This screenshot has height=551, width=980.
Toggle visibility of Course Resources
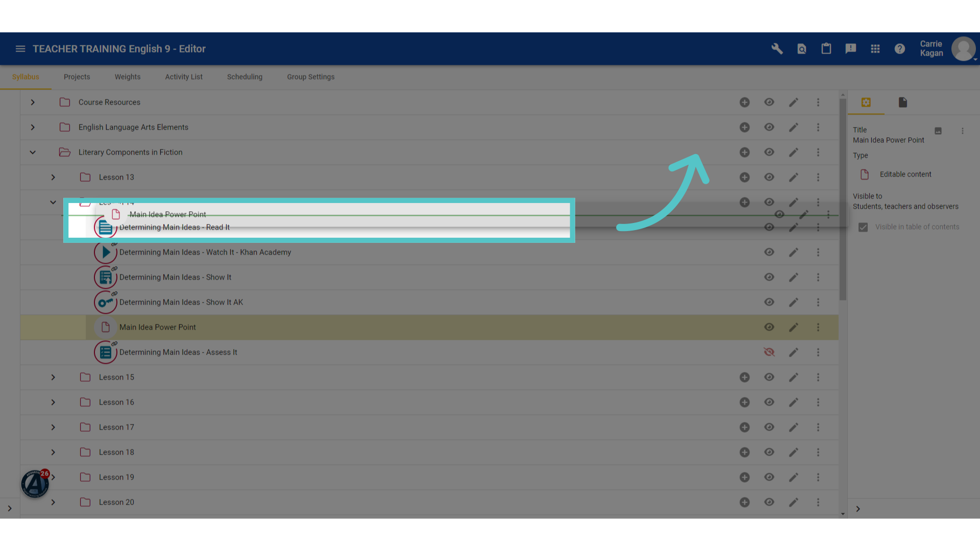(x=769, y=103)
